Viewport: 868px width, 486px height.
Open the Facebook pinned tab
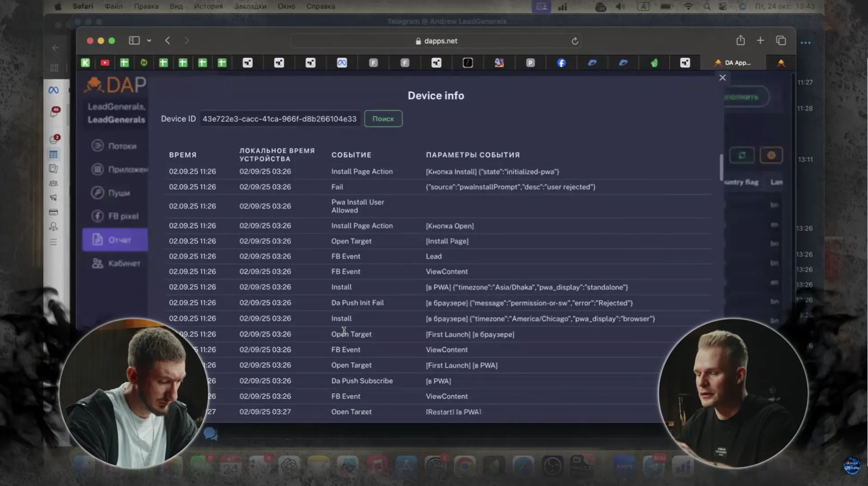(x=561, y=63)
